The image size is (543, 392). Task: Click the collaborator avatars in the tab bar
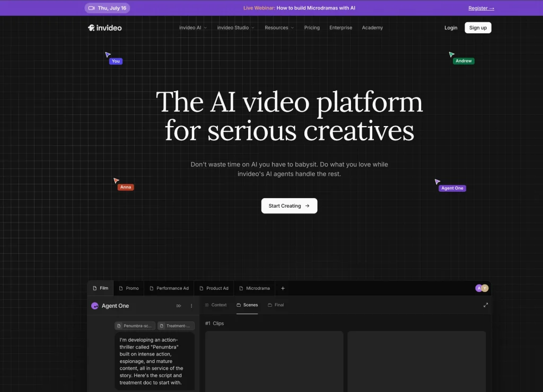pos(481,288)
